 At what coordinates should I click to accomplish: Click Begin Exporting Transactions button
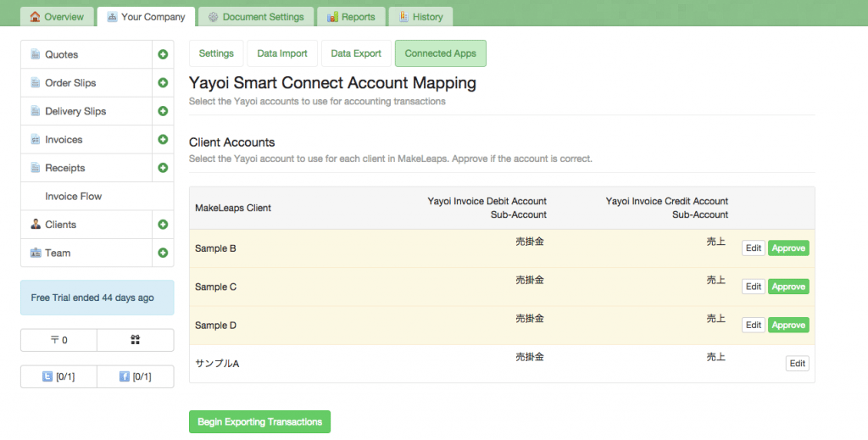259,421
